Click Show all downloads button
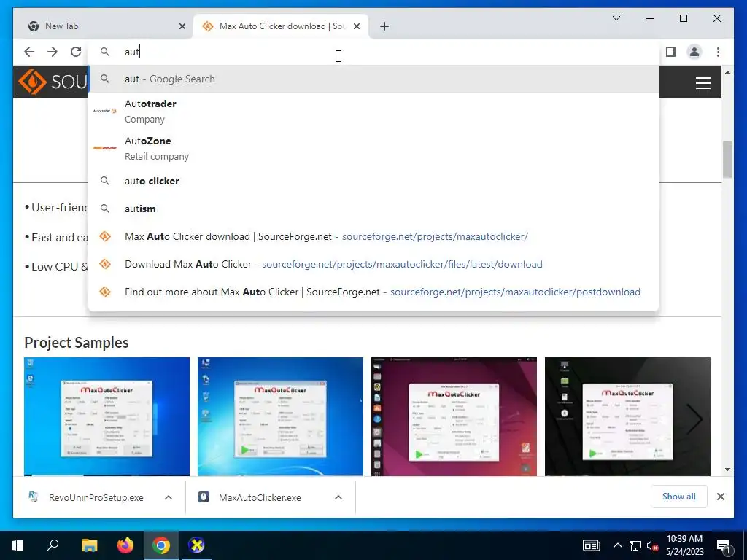Image resolution: width=747 pixels, height=560 pixels. tap(678, 497)
